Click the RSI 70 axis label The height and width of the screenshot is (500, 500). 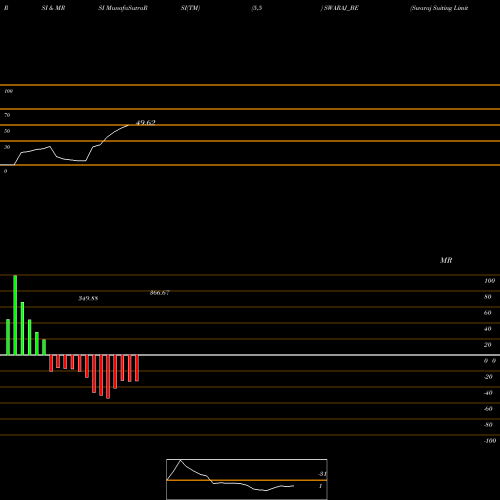[7, 115]
